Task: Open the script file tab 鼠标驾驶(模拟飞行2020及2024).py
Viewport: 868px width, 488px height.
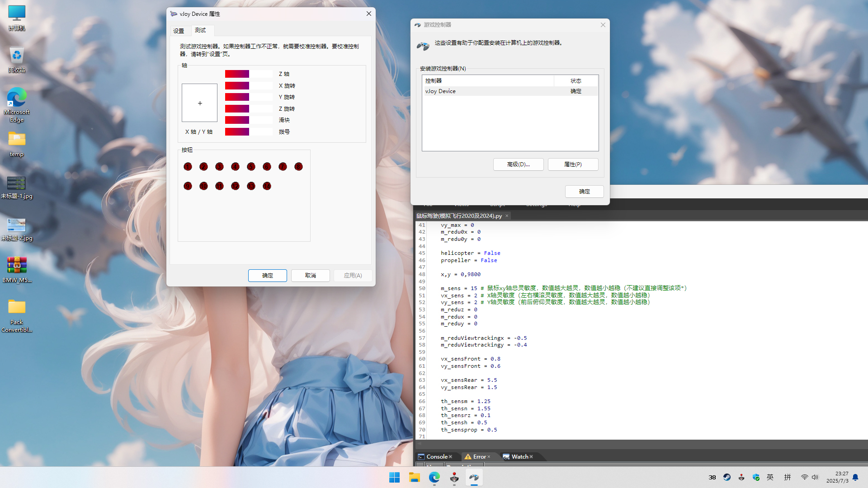Action: click(x=459, y=216)
